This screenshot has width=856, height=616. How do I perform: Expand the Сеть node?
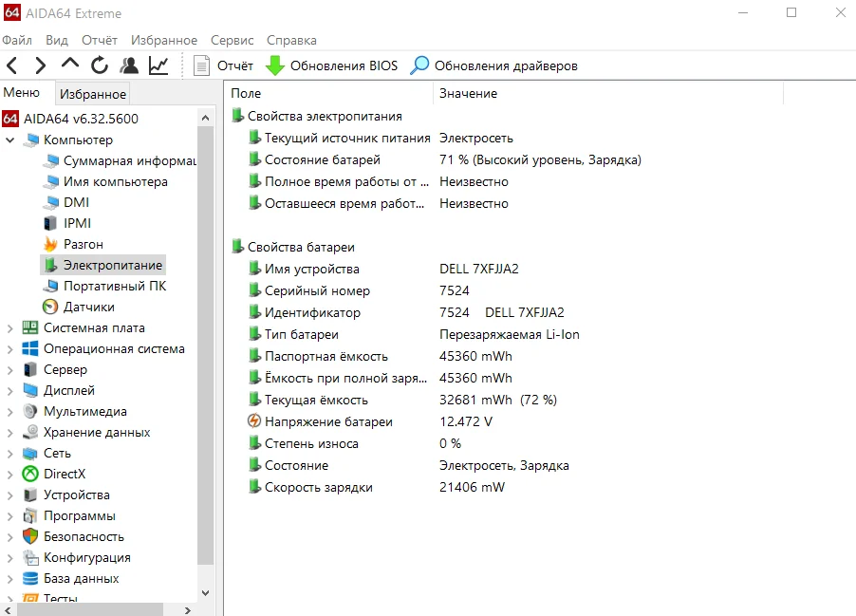tap(9, 454)
